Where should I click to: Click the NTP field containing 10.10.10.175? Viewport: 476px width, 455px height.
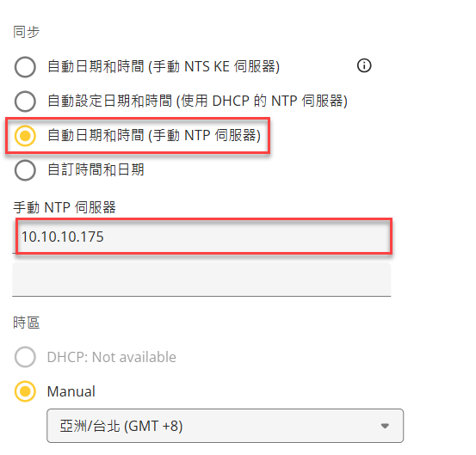pos(204,237)
